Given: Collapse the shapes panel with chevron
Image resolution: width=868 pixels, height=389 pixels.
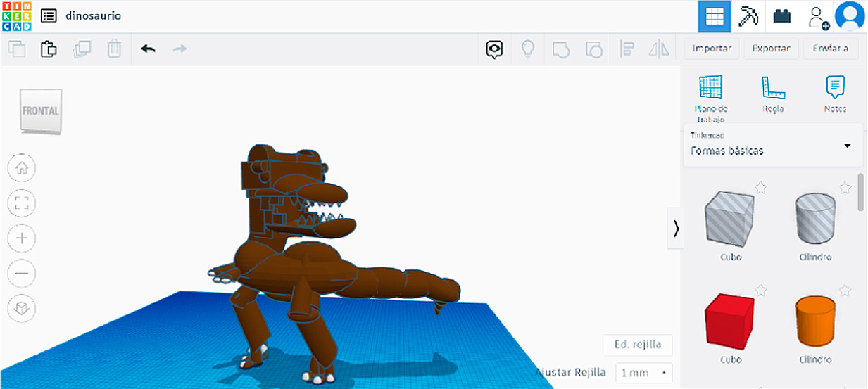Looking at the screenshot, I should click(x=676, y=229).
